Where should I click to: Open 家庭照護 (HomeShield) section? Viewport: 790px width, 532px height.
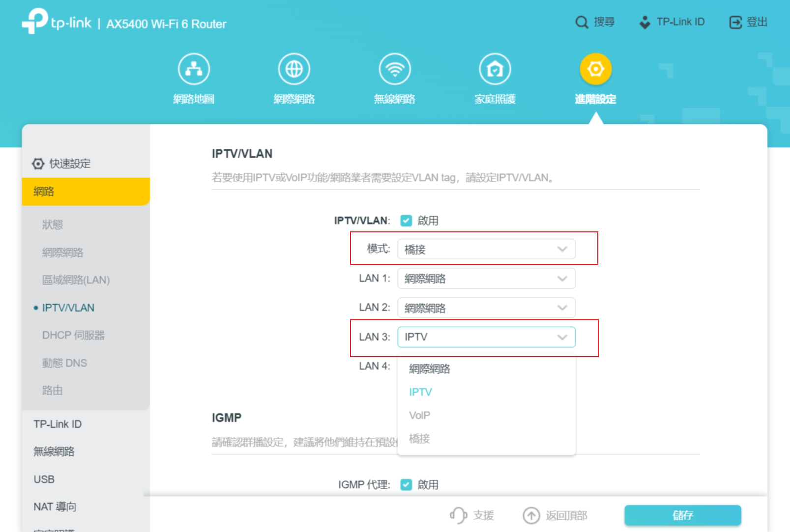click(495, 69)
